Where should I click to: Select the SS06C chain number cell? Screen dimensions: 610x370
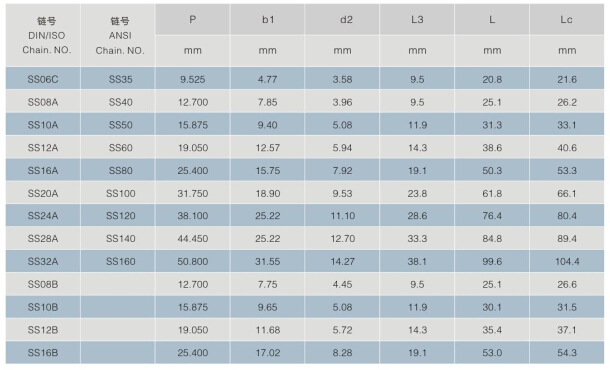43,79
